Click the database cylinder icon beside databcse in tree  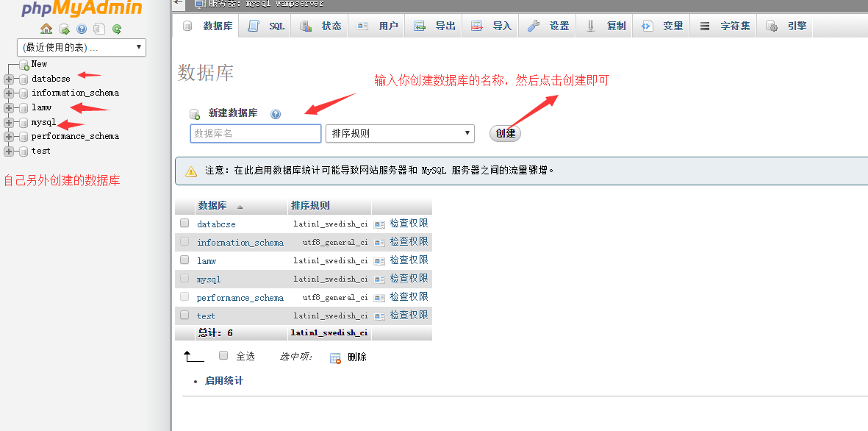pos(24,79)
